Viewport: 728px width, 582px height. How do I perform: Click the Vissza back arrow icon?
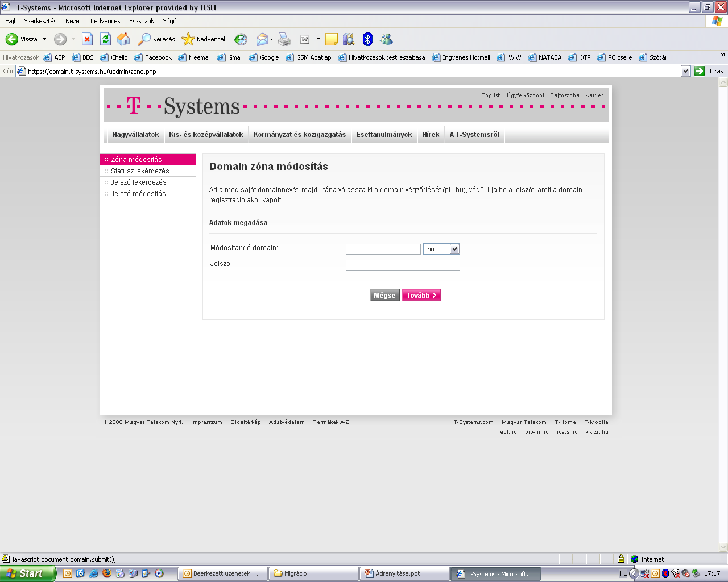(11, 39)
